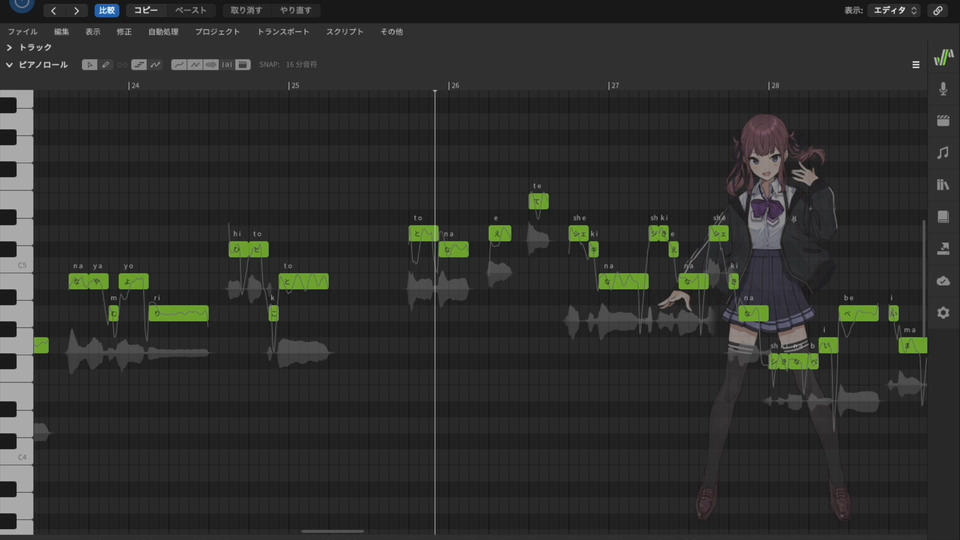Open the music note panel
The width and height of the screenshot is (960, 540).
[943, 152]
